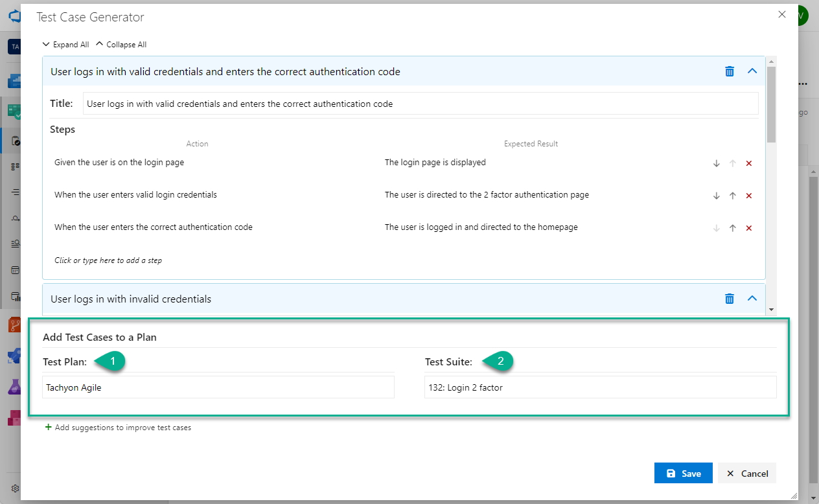Open the Test Suite field '132: Login 2 factor'
Viewport: 819px width, 504px height.
click(600, 387)
